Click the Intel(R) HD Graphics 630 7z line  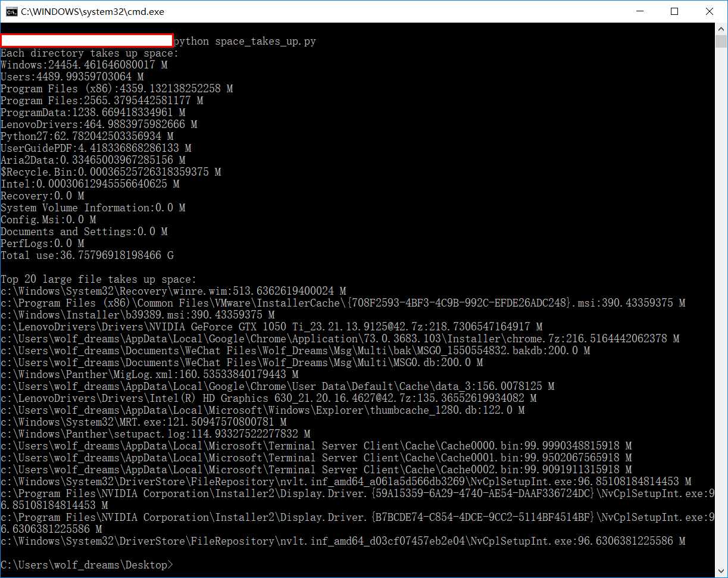coord(268,398)
